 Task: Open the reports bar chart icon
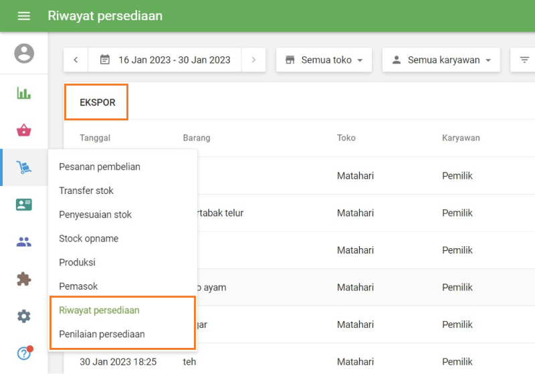24,93
